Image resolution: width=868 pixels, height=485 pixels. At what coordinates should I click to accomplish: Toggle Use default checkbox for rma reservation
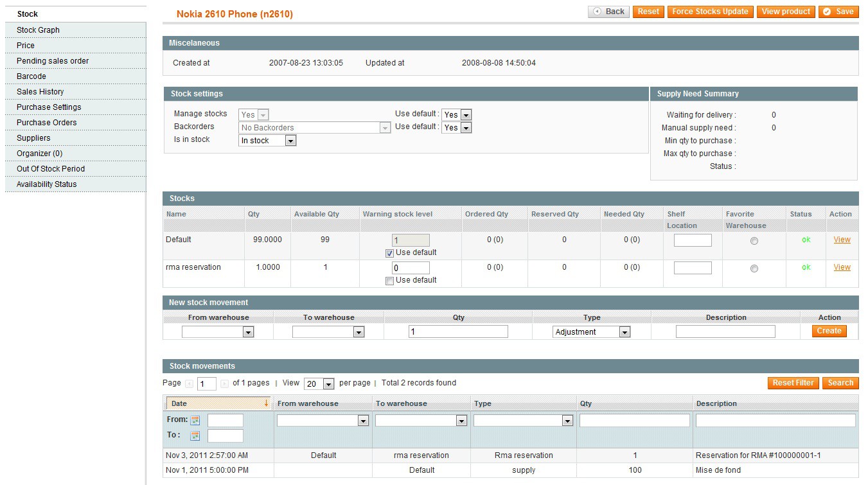click(x=389, y=281)
